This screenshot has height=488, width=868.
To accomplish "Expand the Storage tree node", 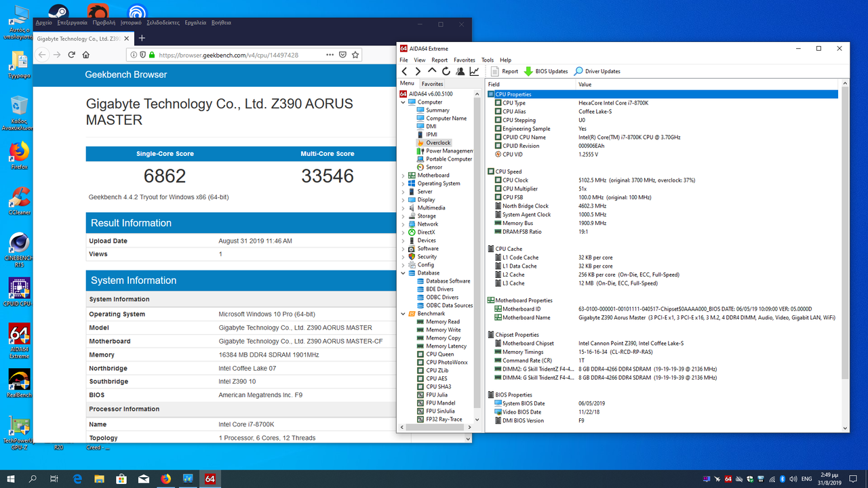I will (x=403, y=216).
